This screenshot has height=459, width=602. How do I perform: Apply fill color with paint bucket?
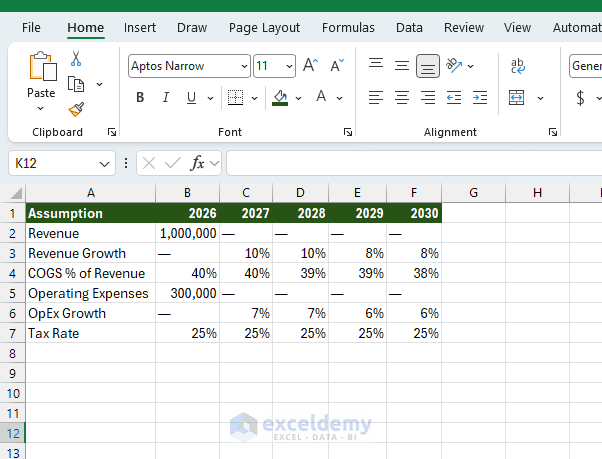[280, 98]
